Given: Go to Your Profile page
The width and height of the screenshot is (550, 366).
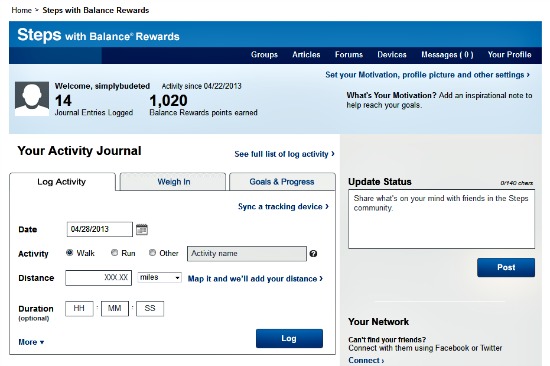Looking at the screenshot, I should 509,55.
